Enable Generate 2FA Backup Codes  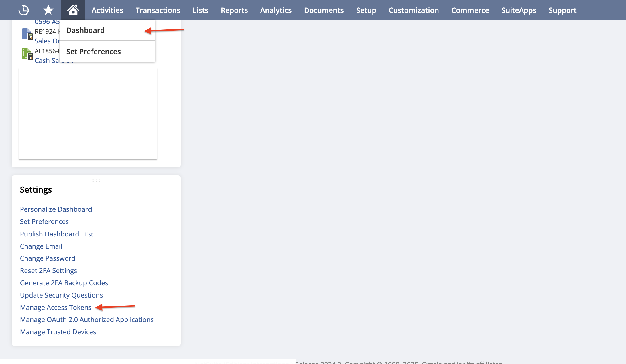click(x=64, y=282)
